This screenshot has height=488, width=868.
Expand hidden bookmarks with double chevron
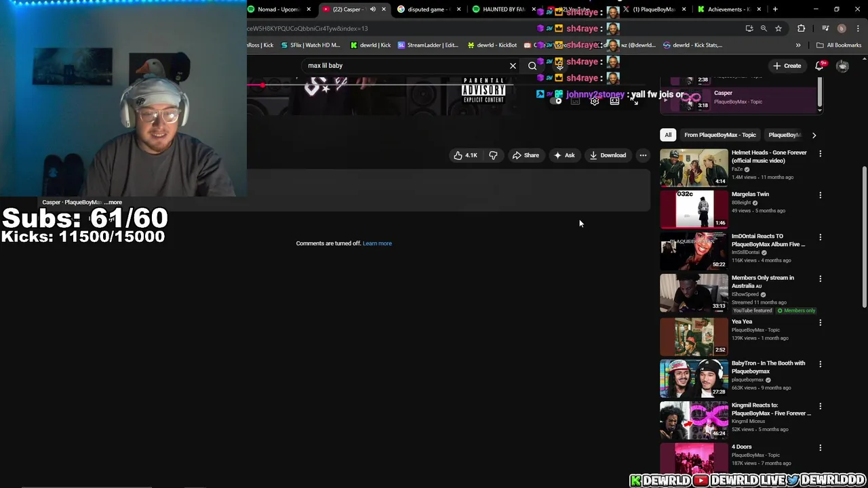click(x=798, y=45)
